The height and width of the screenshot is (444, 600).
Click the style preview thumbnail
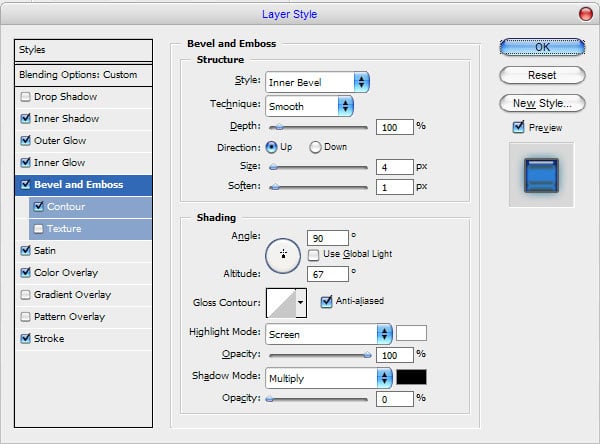541,172
